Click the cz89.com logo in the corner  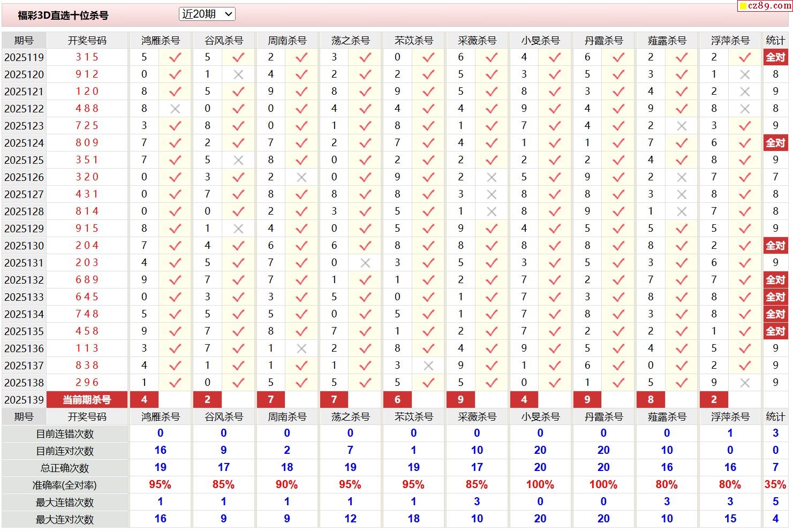(765, 6)
